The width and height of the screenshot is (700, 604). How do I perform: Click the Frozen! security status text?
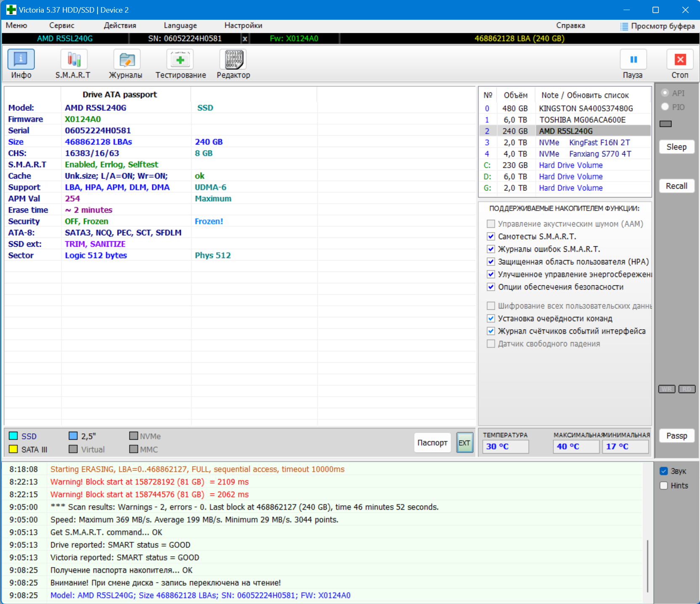pos(209,221)
